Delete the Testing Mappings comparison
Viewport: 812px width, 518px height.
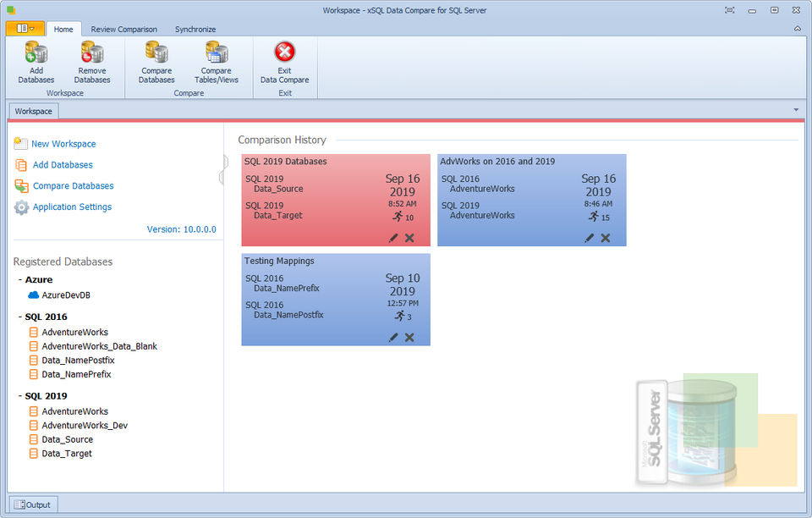(x=409, y=337)
